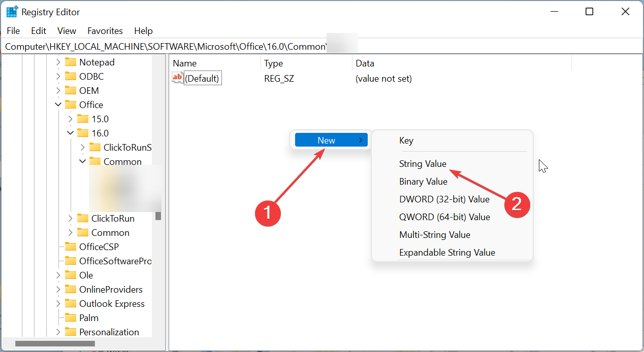Select the Common key under 16.0
The image size is (644, 352).
(122, 161)
